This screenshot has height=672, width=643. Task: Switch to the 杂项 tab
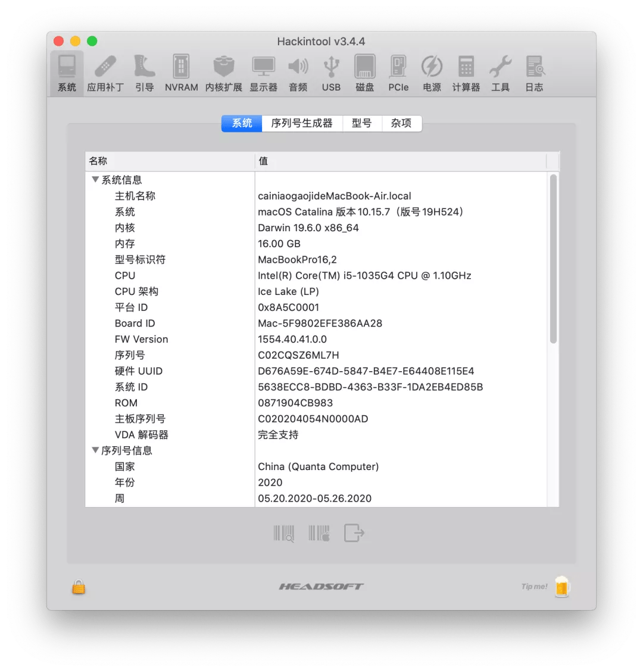401,123
